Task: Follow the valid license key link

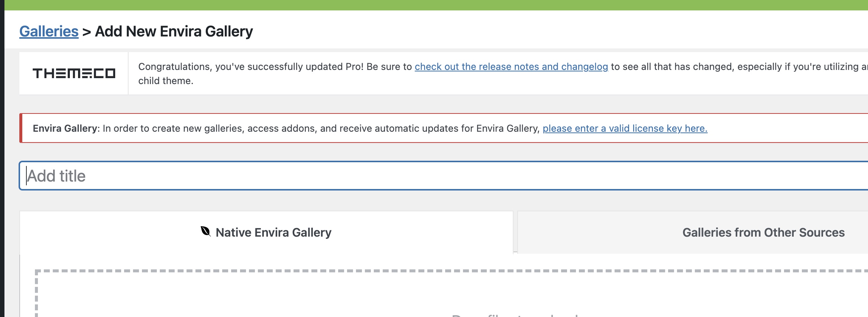Action: click(x=625, y=128)
